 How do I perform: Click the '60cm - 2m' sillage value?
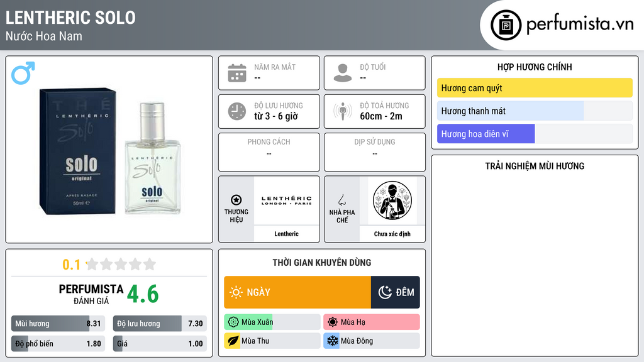381,116
